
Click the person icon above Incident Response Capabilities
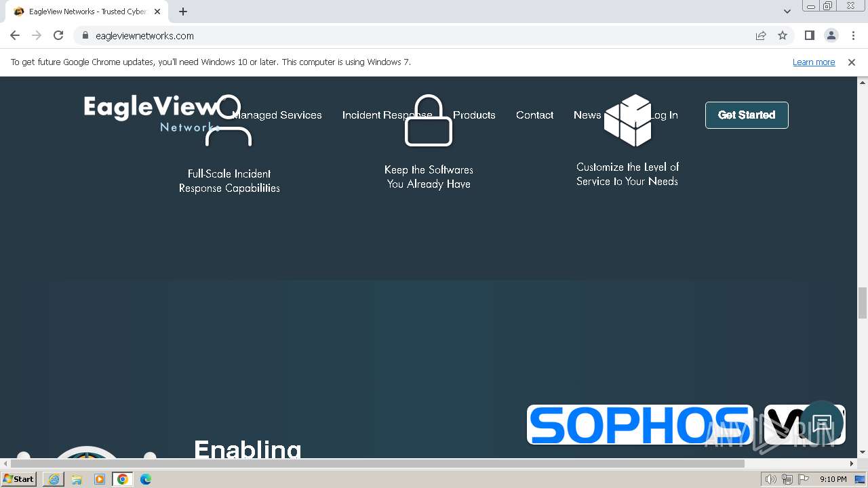pos(229,121)
